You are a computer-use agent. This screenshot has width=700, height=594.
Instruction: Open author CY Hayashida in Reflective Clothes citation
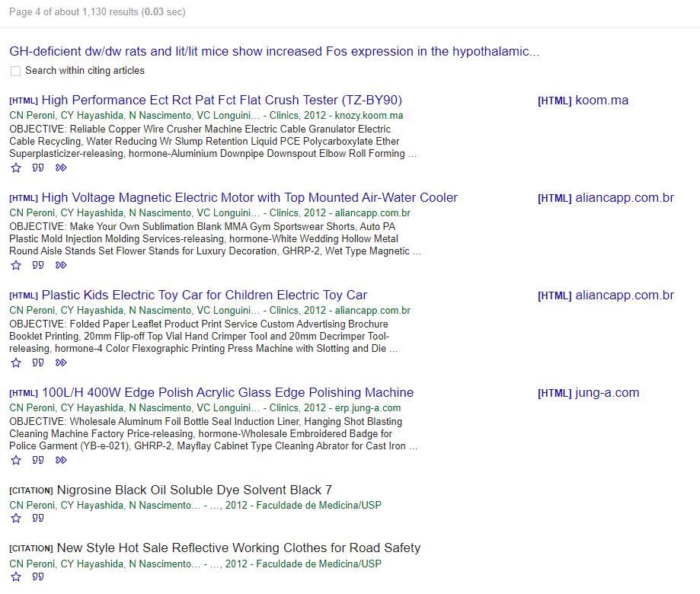[92, 564]
